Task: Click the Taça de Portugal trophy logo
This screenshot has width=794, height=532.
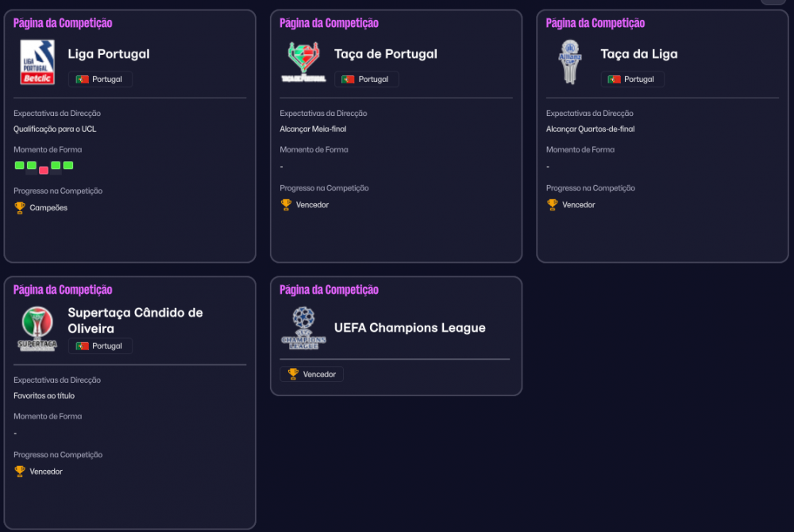Action: (303, 62)
